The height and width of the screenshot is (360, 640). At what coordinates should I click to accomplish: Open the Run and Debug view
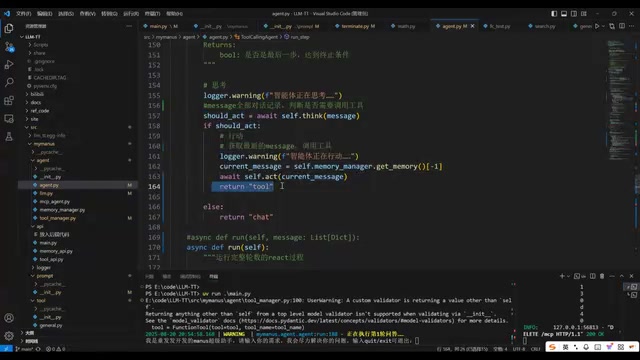click(x=9, y=64)
